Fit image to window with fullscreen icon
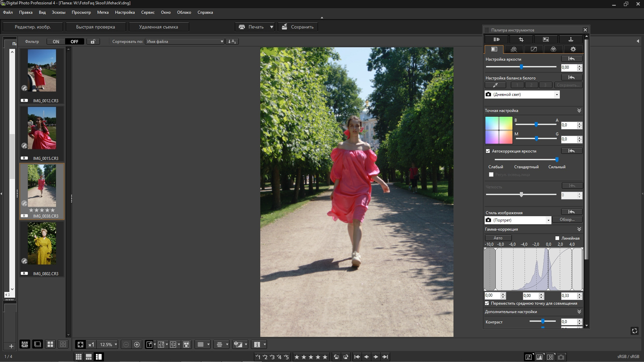The width and height of the screenshot is (644, 362). pyautogui.click(x=80, y=345)
